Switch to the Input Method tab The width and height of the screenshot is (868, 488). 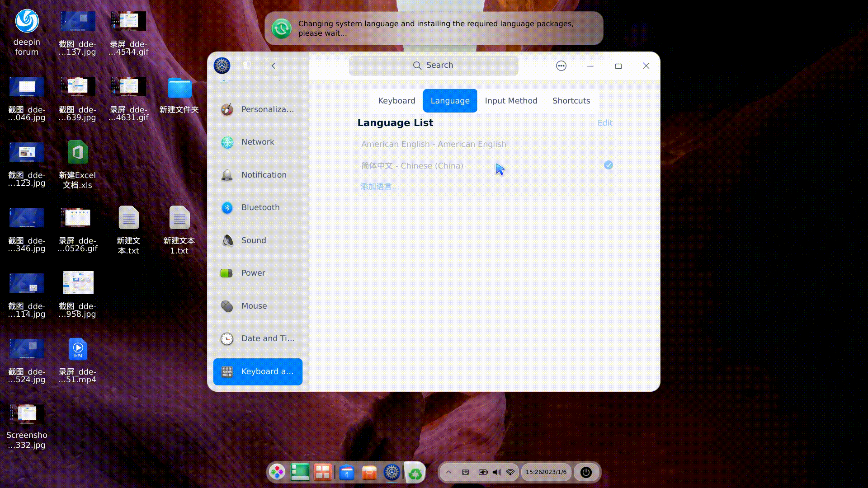pos(511,100)
